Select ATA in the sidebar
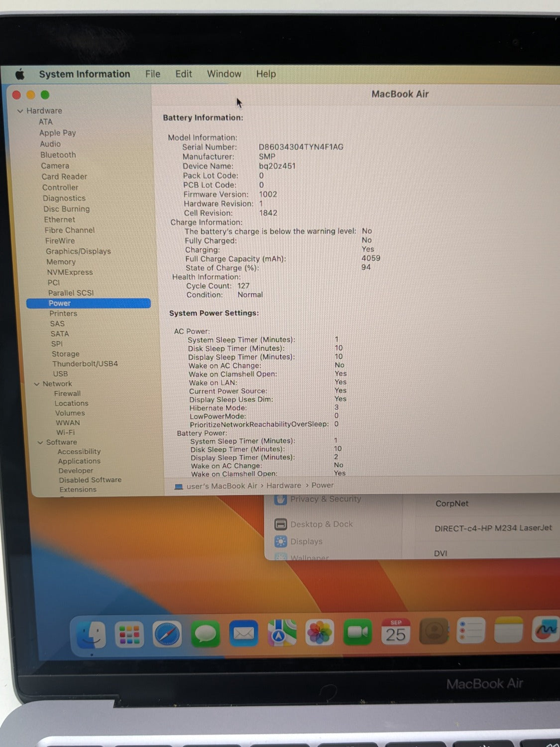The width and height of the screenshot is (560, 747). 46,122
